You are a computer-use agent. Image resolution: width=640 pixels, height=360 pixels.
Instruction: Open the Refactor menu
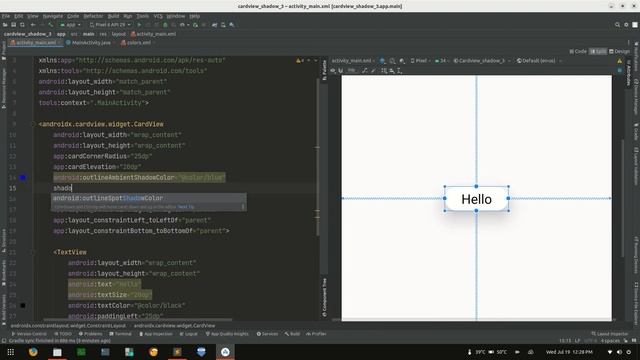(x=93, y=16)
